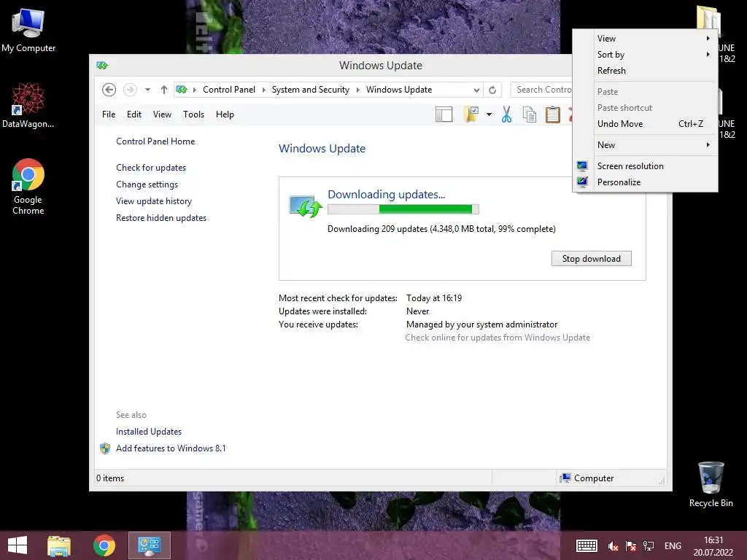The width and height of the screenshot is (747, 560).
Task: Expand View submenu in context menu
Action: click(x=653, y=39)
